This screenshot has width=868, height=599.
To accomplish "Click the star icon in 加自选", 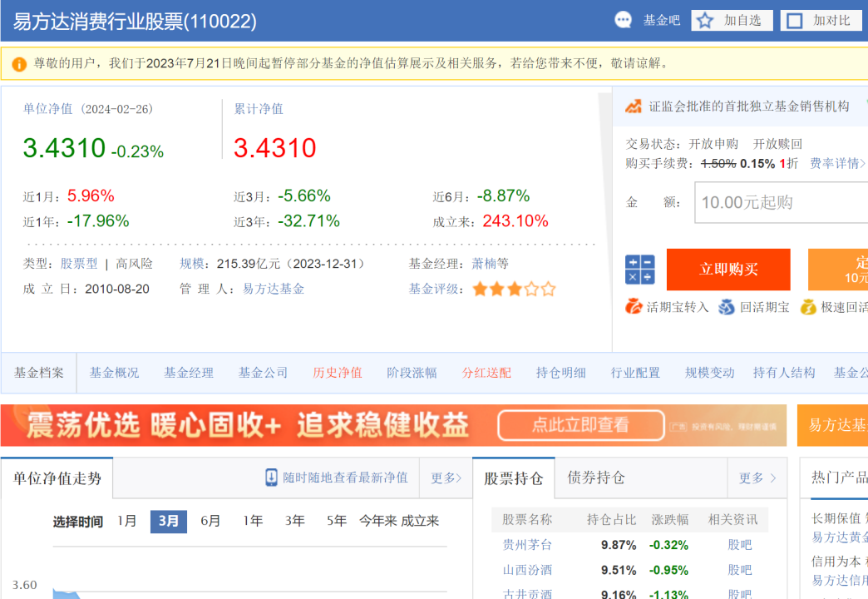I will click(x=705, y=21).
